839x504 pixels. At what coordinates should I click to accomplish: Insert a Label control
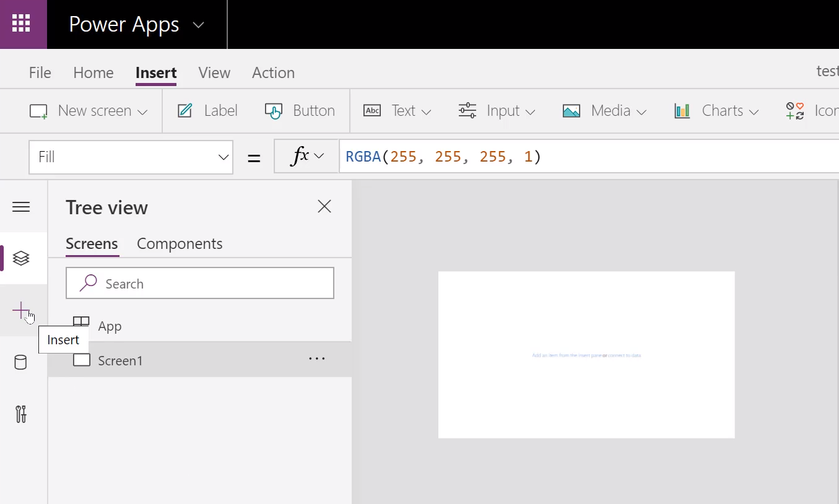(207, 111)
